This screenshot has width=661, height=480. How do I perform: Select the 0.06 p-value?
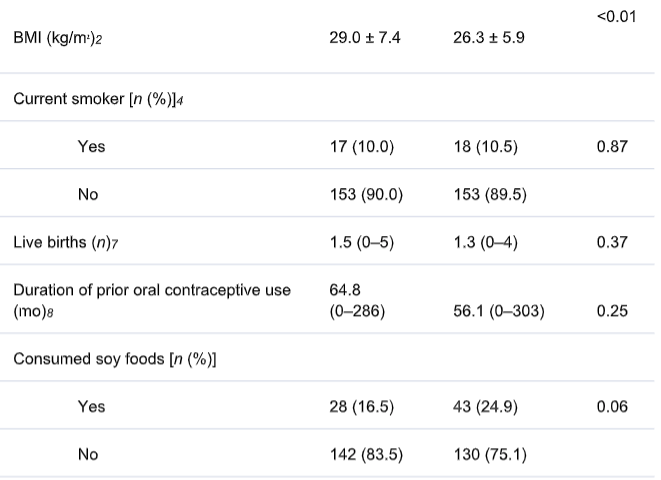[x=611, y=407]
